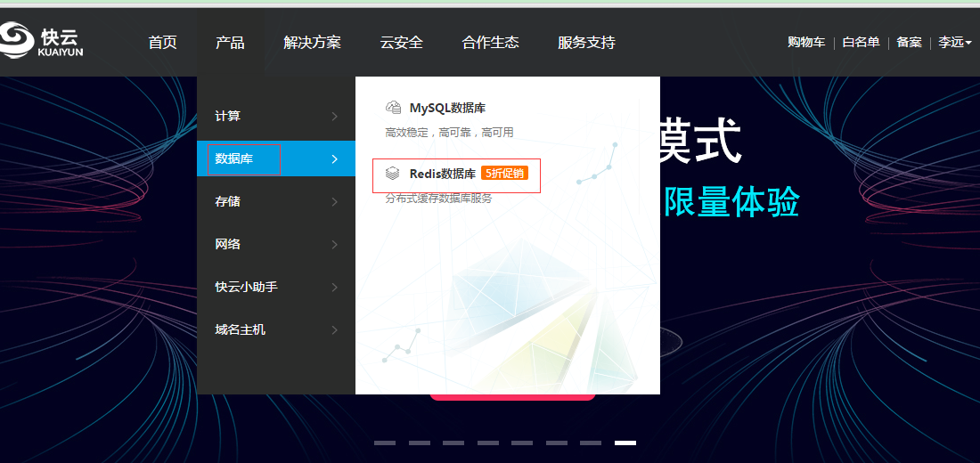
Task: Expand the chevron beside 快云小助手
Action: 335,288
